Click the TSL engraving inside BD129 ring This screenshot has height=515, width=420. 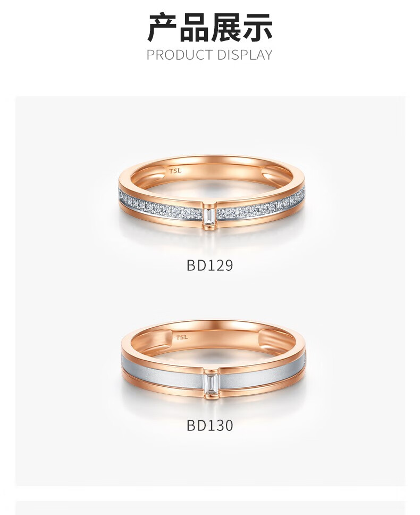click(x=175, y=171)
